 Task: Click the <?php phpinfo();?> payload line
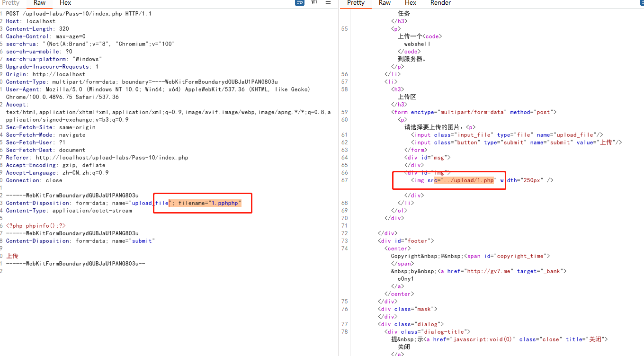tap(36, 226)
